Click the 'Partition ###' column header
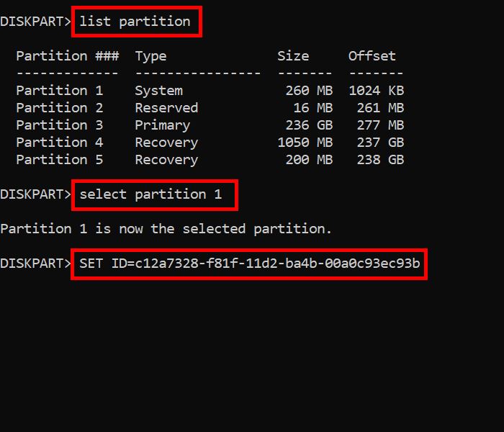The image size is (504, 432). tap(68, 56)
